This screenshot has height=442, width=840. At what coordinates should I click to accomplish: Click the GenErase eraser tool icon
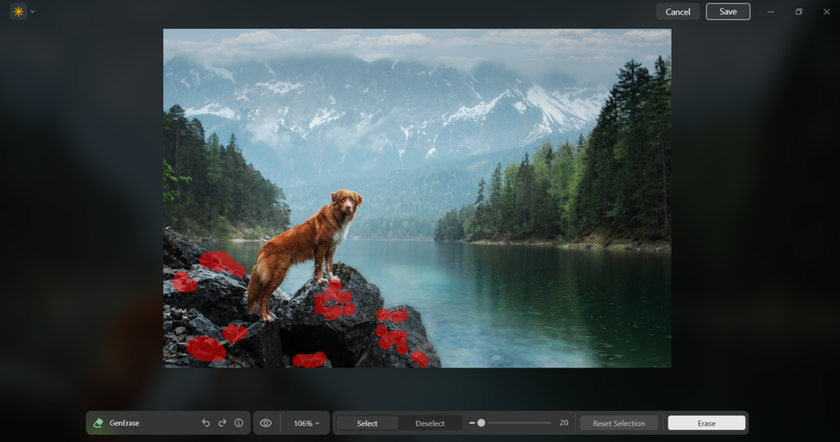point(98,423)
